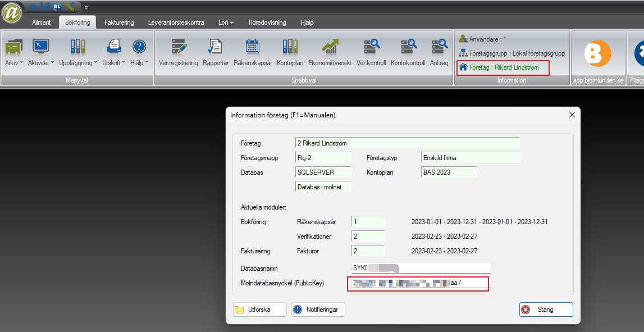Click the Databas i molnet field
This screenshot has width=644, height=332.
tap(323, 187)
